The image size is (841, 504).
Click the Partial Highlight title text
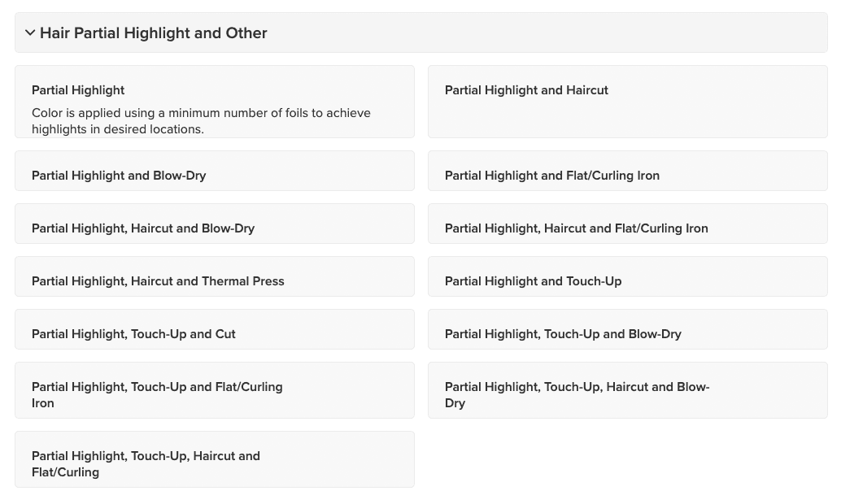click(x=78, y=90)
